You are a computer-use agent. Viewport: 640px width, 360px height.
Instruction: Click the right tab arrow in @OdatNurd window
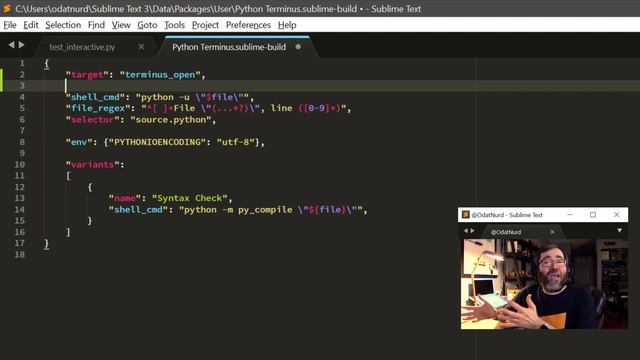coord(472,231)
